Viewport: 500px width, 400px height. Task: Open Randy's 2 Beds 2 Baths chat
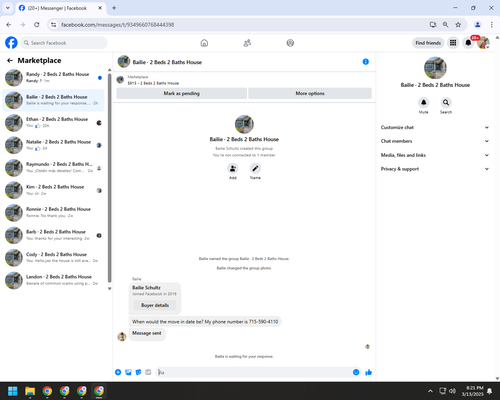pyautogui.click(x=53, y=78)
